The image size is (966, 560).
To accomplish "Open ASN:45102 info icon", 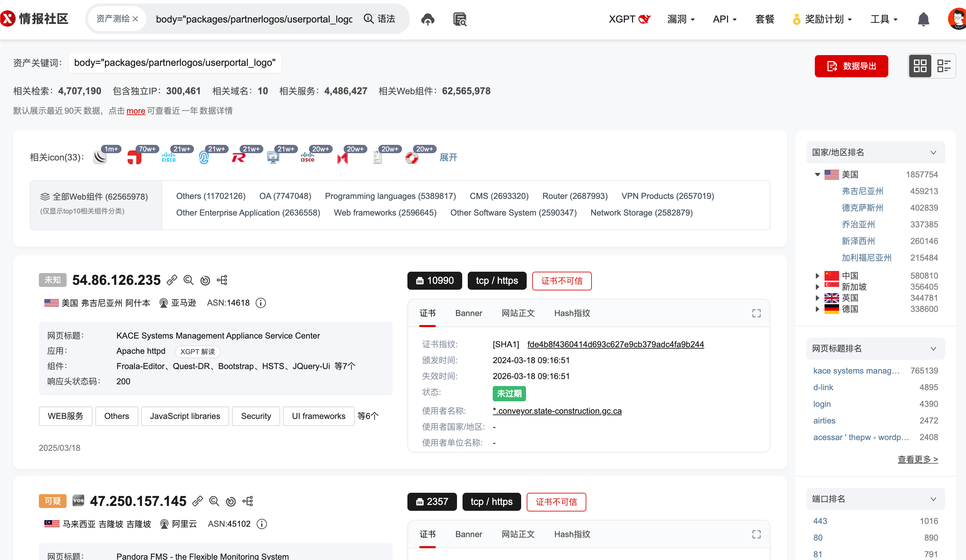I will click(262, 524).
